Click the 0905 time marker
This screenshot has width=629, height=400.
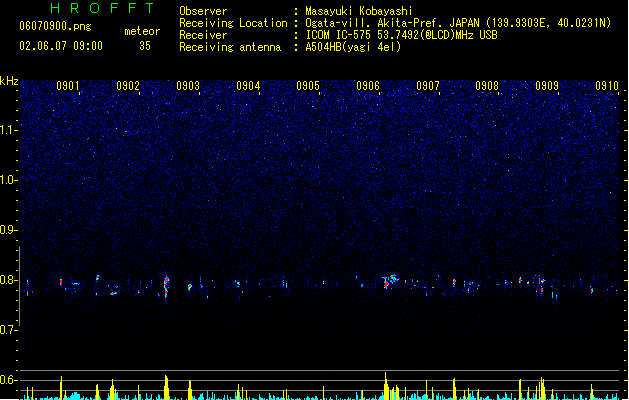point(308,86)
